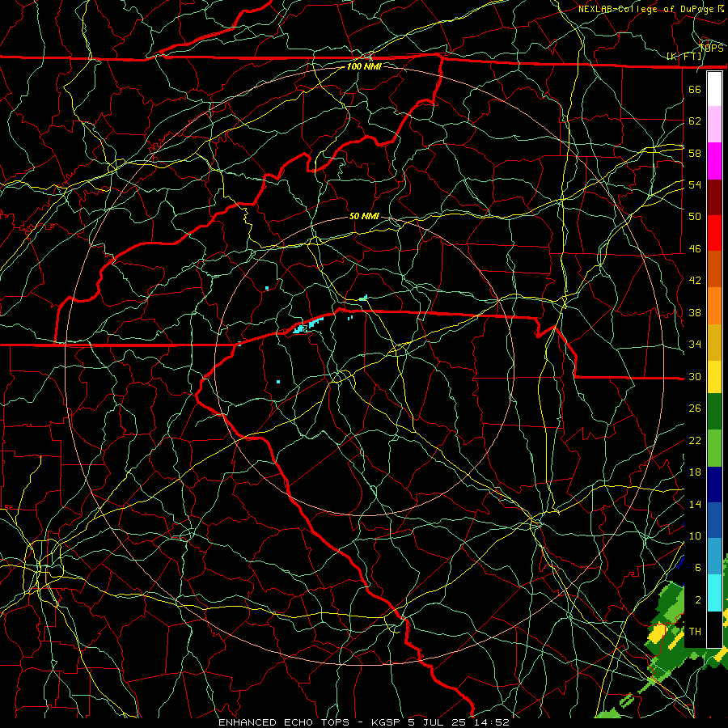
Task: Click the 50 value on legend
Action: click(695, 216)
